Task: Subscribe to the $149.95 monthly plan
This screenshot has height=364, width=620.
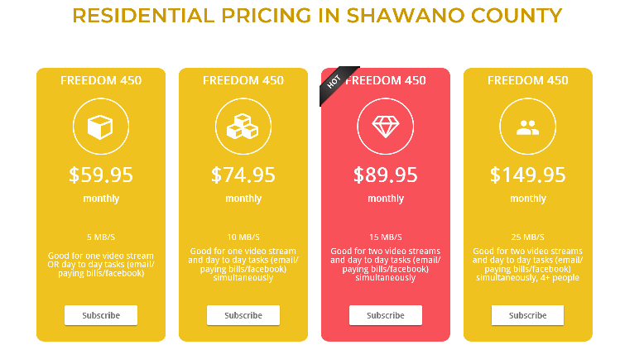Action: [x=528, y=315]
